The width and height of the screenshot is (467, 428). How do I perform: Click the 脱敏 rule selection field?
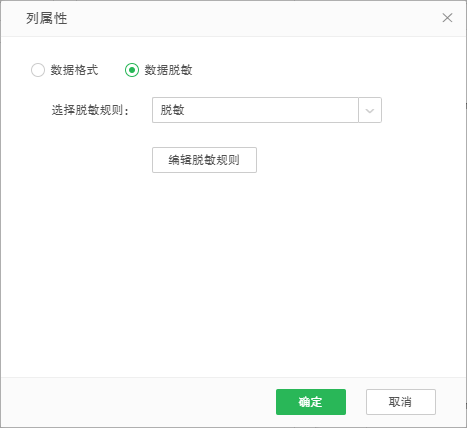point(255,110)
